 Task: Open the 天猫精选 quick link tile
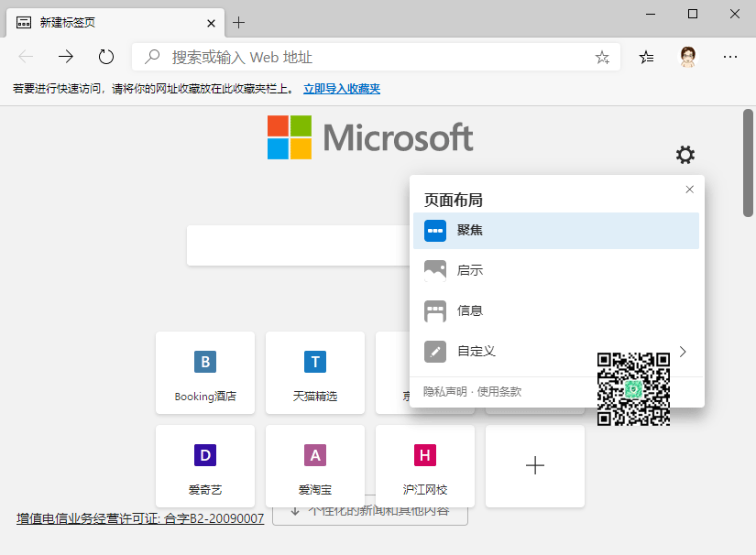point(315,373)
